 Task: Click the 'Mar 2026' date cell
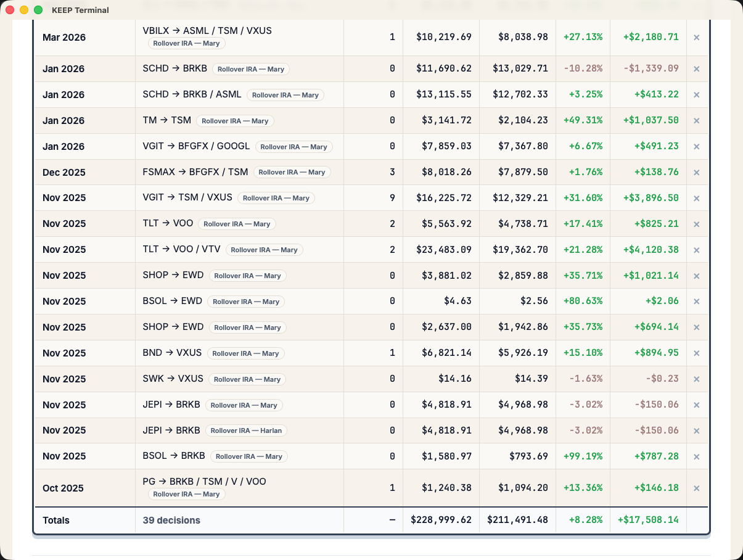64,38
